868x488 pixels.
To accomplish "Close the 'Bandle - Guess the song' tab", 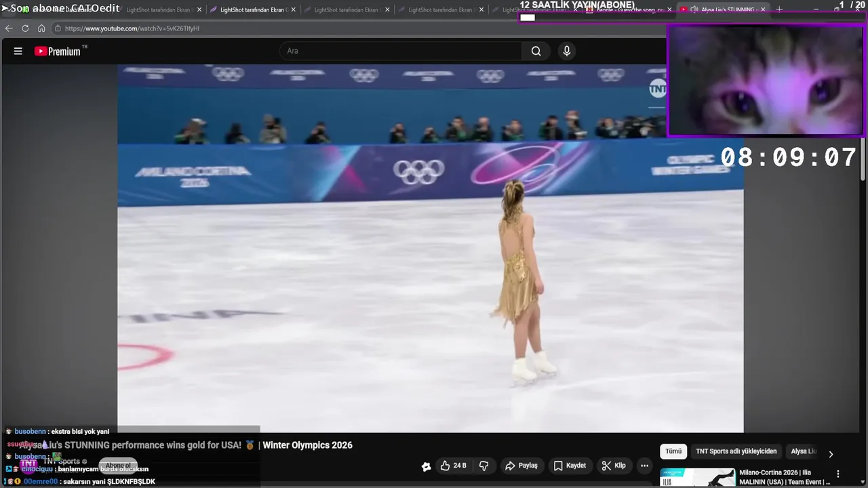I will (670, 10).
